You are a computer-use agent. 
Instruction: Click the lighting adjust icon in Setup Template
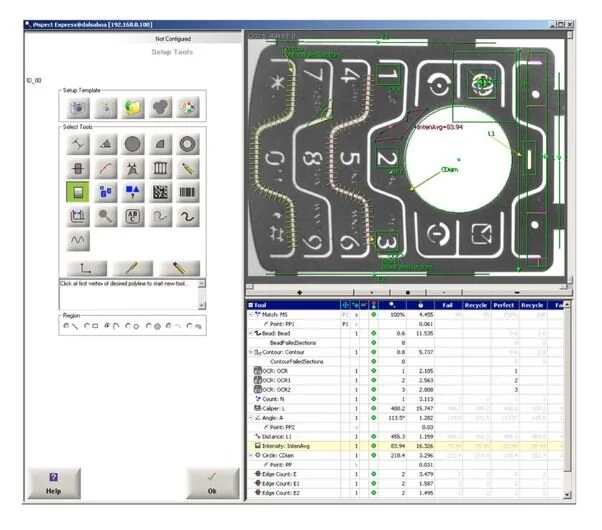106,107
